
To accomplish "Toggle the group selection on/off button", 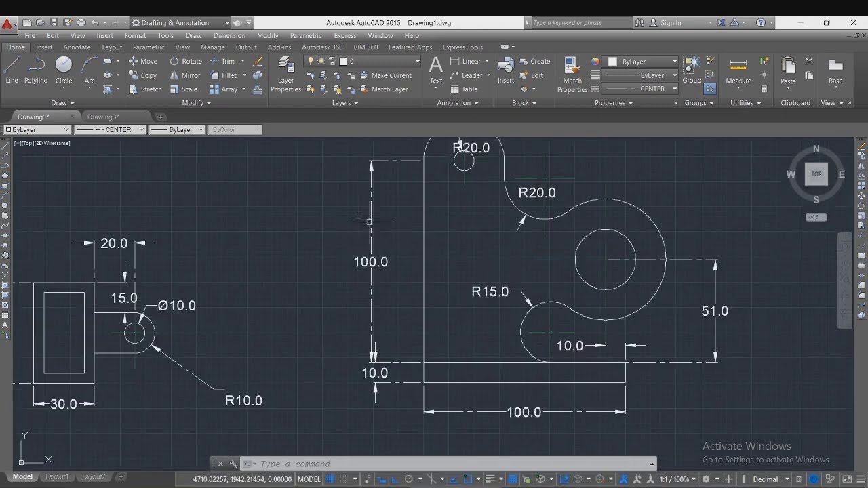I will pyautogui.click(x=710, y=89).
